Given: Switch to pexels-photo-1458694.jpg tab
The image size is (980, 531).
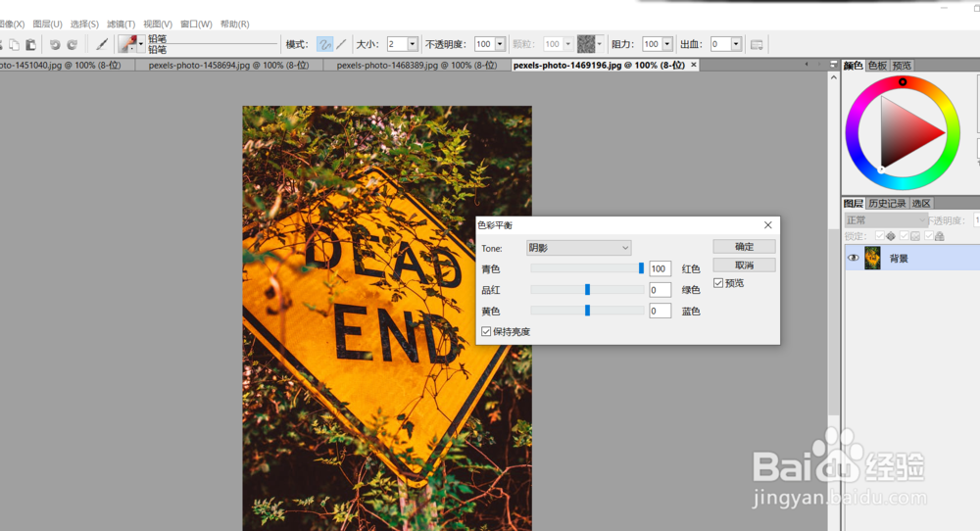Looking at the screenshot, I should point(228,65).
